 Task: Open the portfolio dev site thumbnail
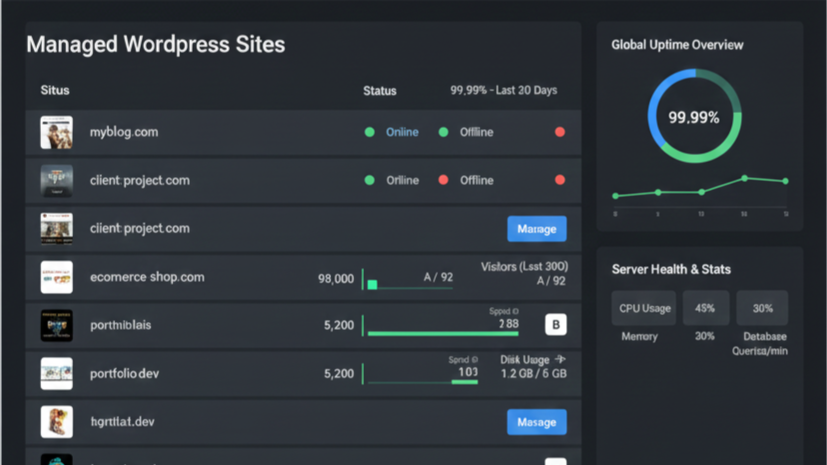click(x=56, y=373)
